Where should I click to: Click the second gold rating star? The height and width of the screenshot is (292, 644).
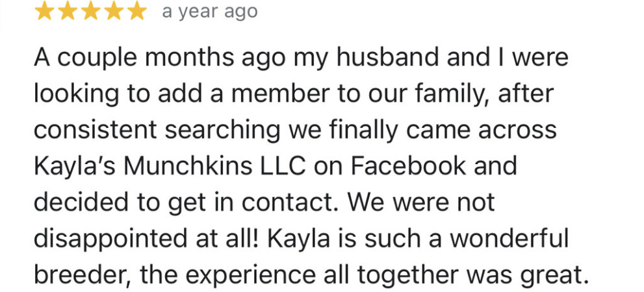click(x=68, y=11)
